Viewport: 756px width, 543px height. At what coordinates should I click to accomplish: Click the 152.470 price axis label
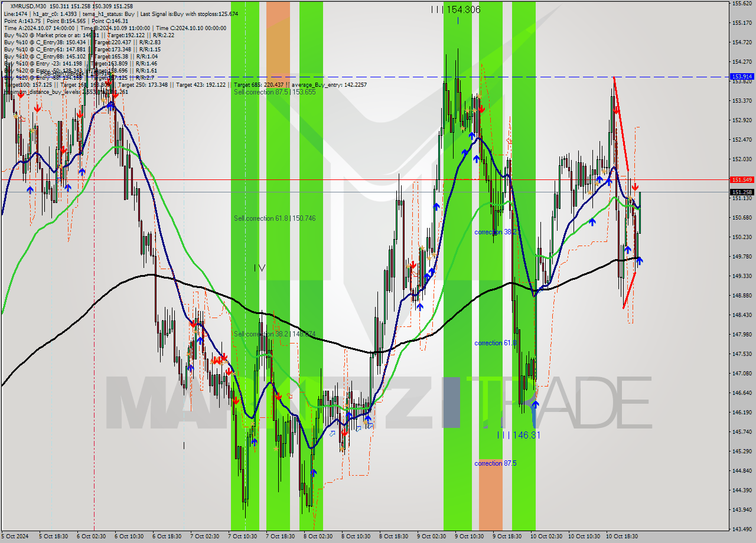(x=742, y=140)
